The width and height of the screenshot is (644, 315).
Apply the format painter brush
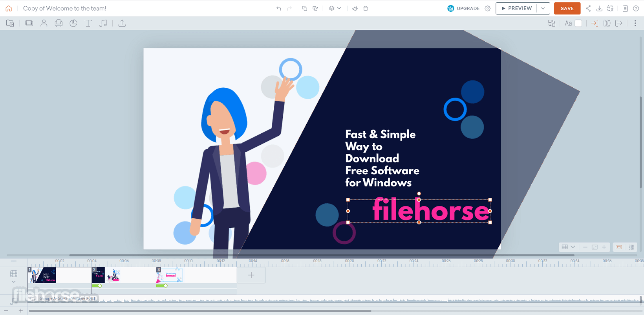355,8
